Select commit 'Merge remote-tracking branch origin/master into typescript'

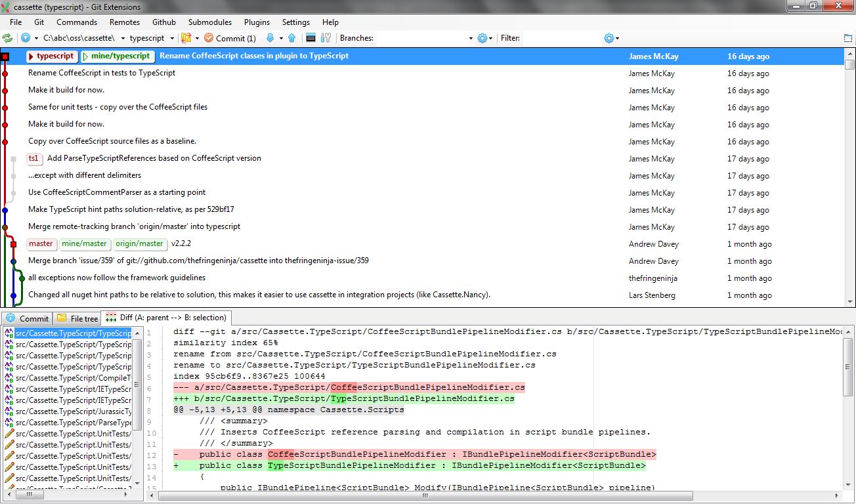click(x=135, y=226)
